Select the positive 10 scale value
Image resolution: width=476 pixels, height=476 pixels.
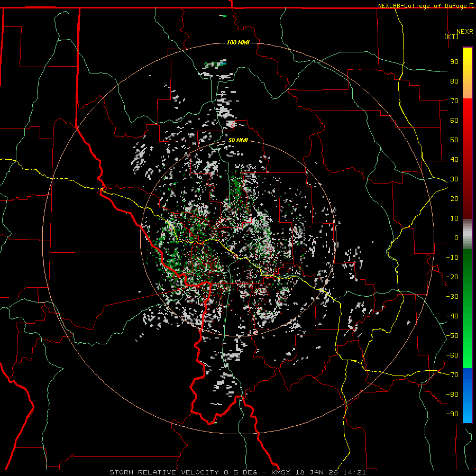[x=454, y=218]
